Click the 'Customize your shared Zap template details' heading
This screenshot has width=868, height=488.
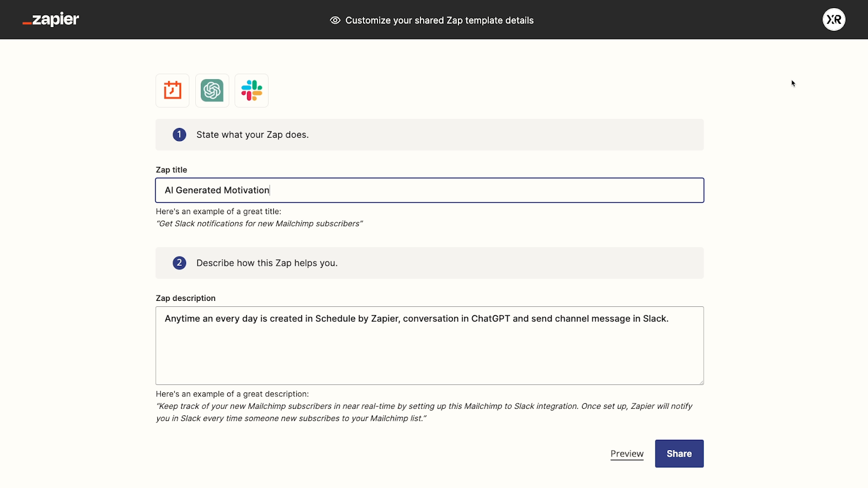(x=439, y=21)
